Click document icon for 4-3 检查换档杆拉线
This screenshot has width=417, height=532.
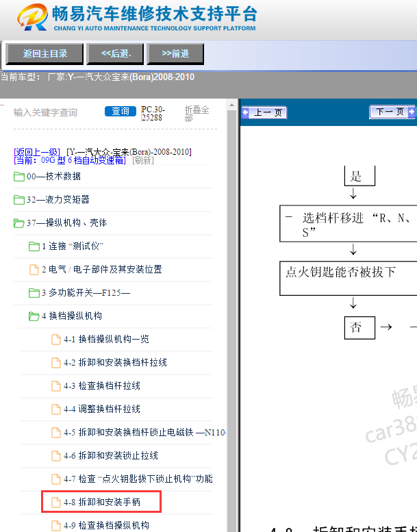[56, 385]
